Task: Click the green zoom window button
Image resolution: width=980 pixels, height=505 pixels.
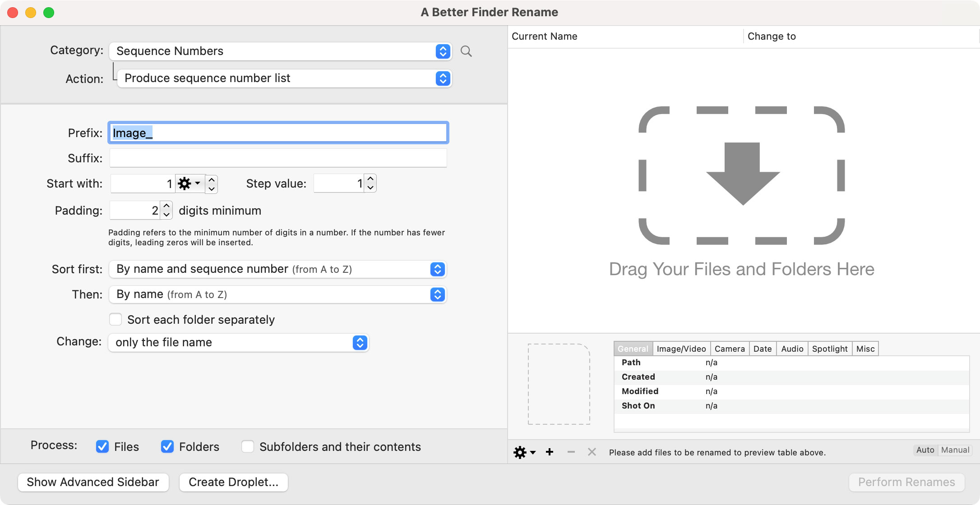Action: [49, 13]
